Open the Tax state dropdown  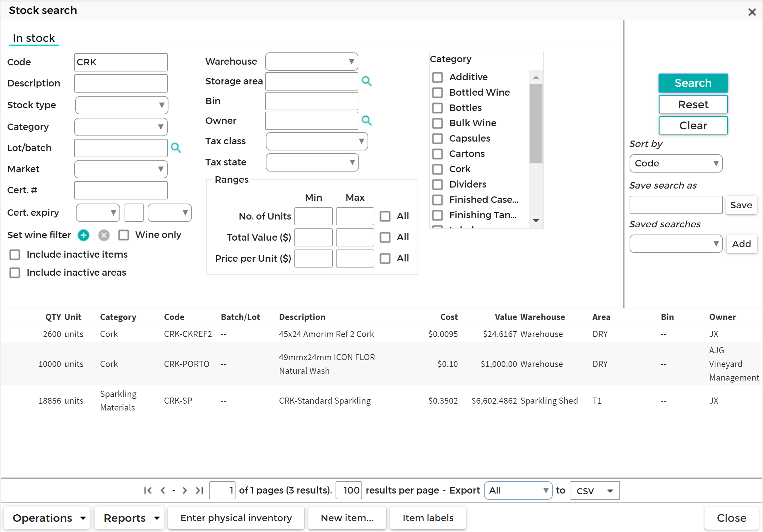tap(312, 162)
